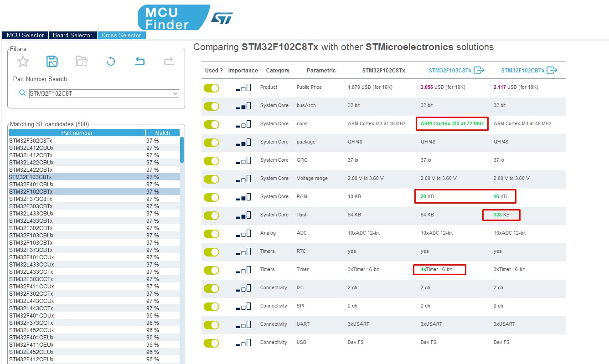Switch to the Board Selector tab
Viewport: 609px width, 364px height.
pos(72,35)
